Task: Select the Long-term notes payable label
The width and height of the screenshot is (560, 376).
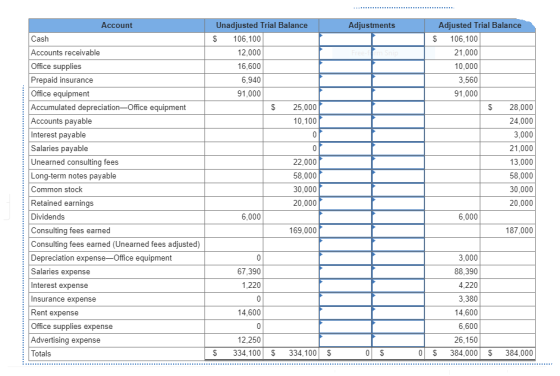Action: click(73, 176)
